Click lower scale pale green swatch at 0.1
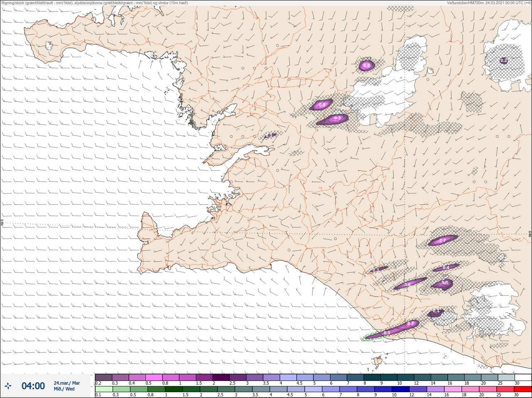The height and width of the screenshot is (398, 532). (x=104, y=389)
